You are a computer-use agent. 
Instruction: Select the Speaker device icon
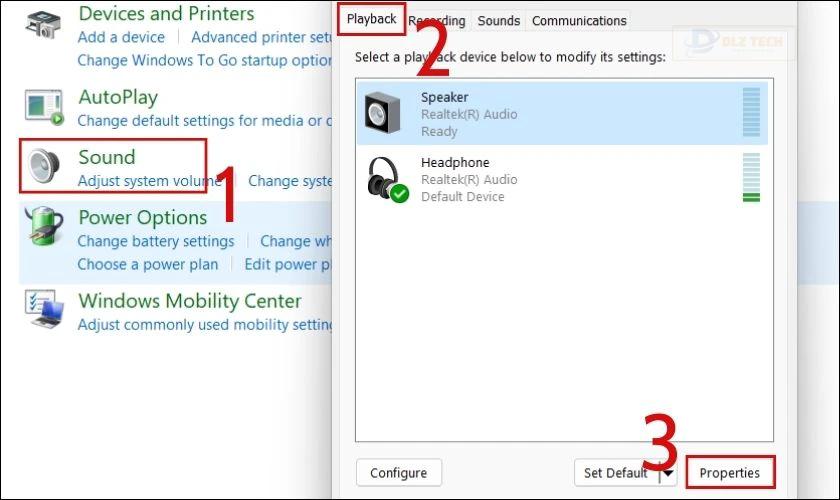coord(382,113)
